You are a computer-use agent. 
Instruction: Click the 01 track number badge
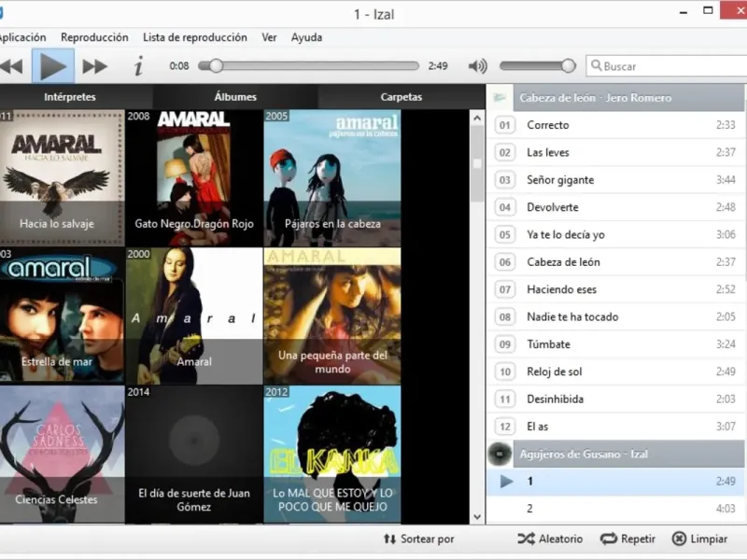coord(505,126)
